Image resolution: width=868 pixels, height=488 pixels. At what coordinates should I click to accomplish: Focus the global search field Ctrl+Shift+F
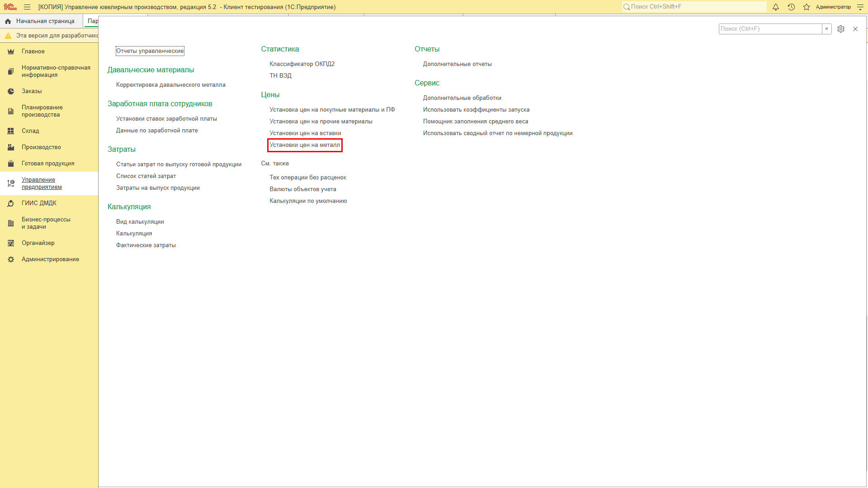(x=694, y=7)
